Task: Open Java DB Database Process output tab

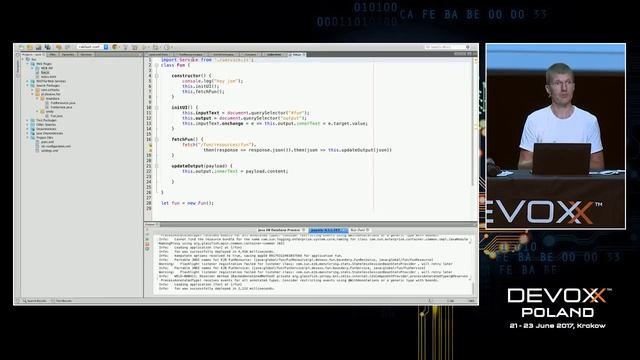Action: pyautogui.click(x=282, y=230)
